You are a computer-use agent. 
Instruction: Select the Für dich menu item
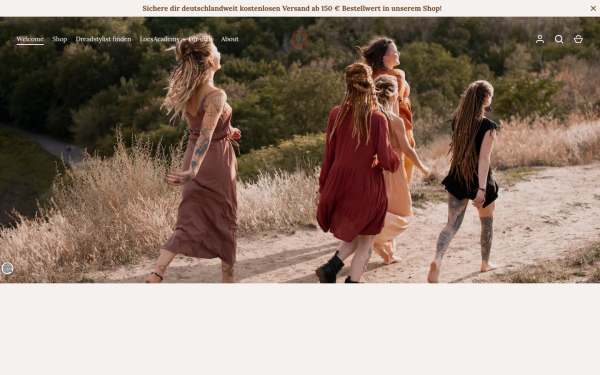(x=200, y=39)
